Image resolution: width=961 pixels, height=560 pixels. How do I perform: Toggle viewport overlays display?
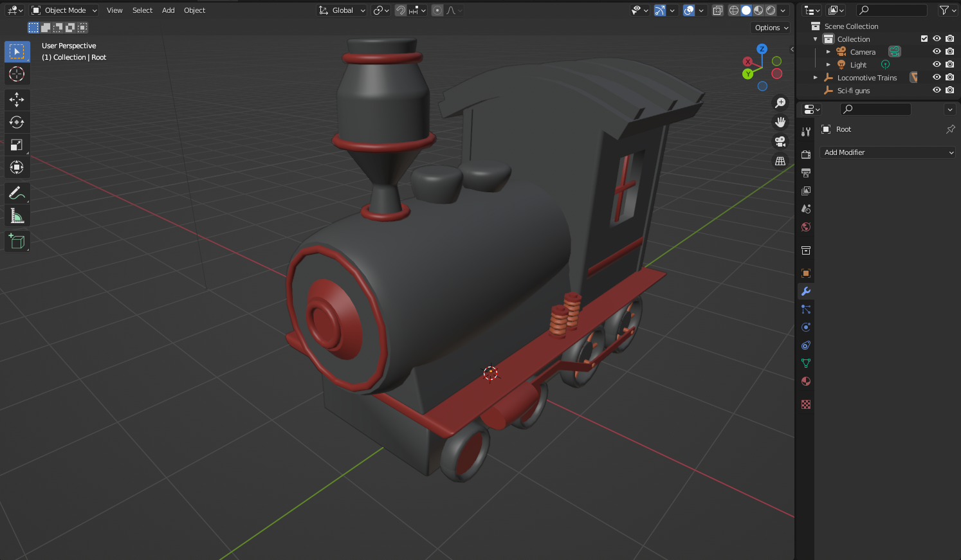(689, 10)
